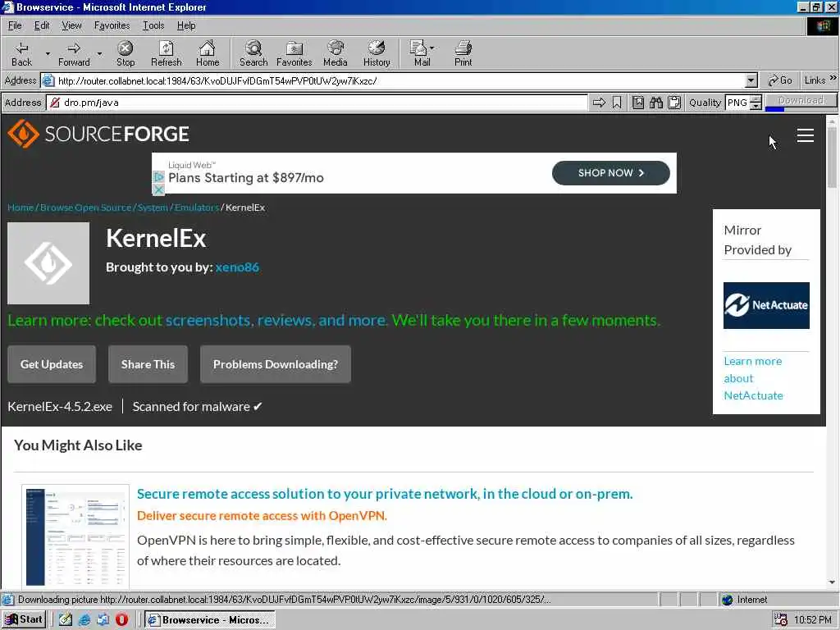Viewport: 840px width, 630px height.
Task: Click the Quality PNG field
Action: tap(737, 103)
